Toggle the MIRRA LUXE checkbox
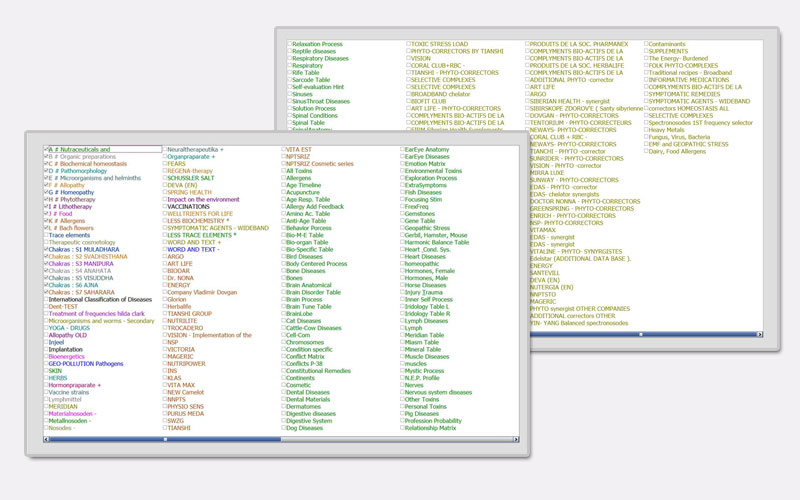Viewport: 800px width, 500px height. pos(527,172)
